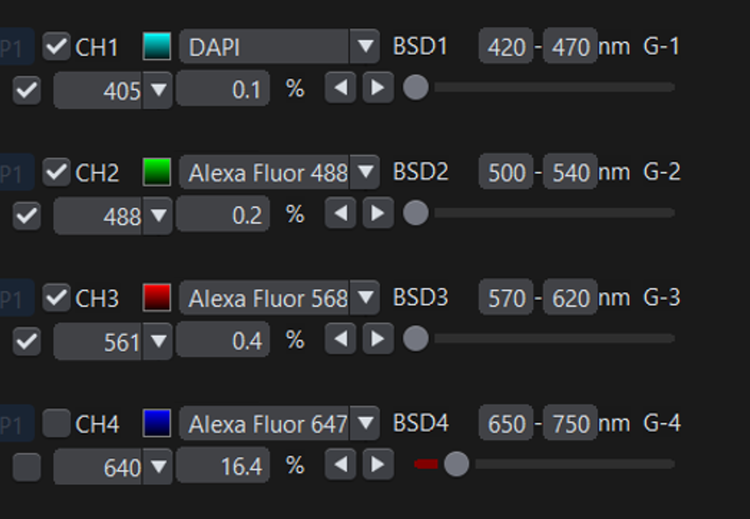The image size is (750, 519).
Task: Click the CH3 red color swatch
Action: pos(157,298)
